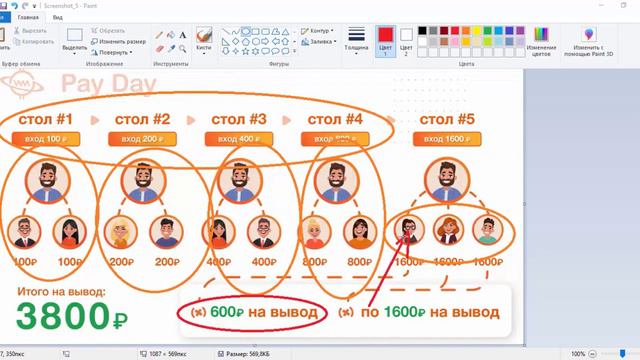Switch to the Вид ribbon tab

58,18
